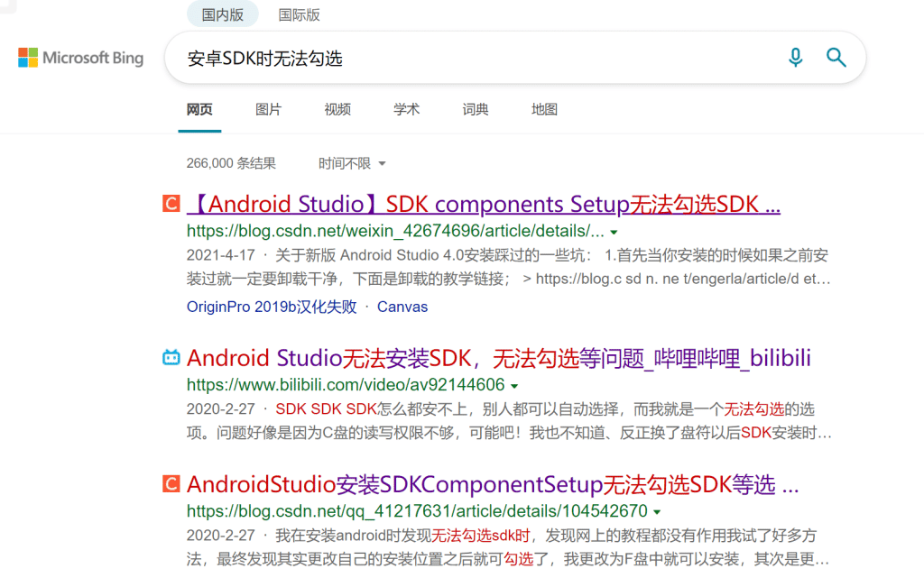The image size is (924, 587).
Task: Activate voice search microphone icon
Action: tap(796, 58)
